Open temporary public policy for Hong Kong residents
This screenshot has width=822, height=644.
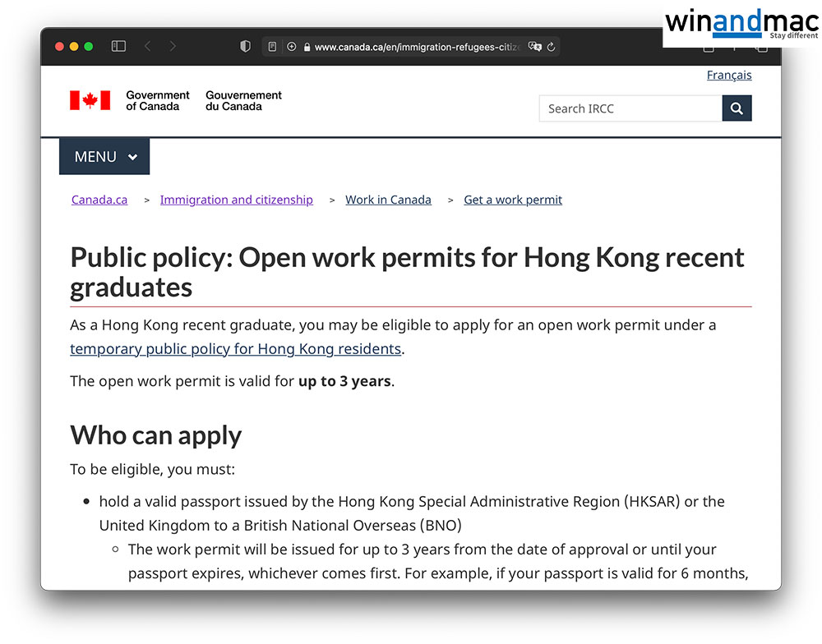(x=235, y=349)
